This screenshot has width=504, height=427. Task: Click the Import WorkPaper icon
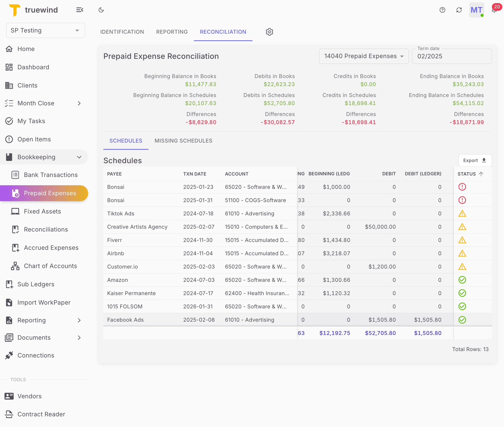(x=9, y=302)
